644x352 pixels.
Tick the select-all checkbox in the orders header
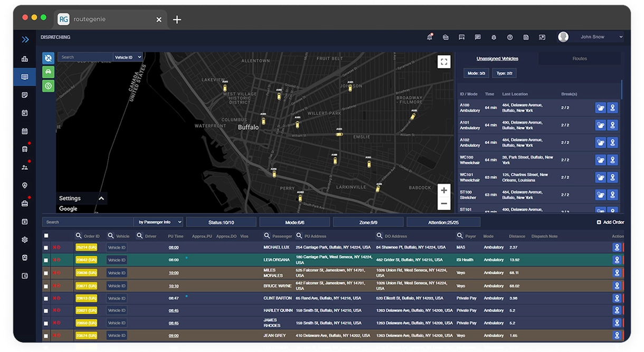click(x=46, y=236)
